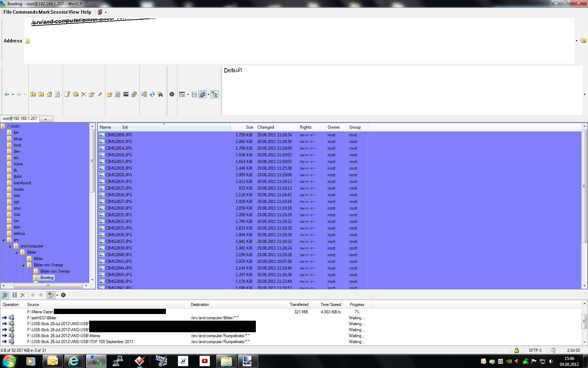Open the Address path dropdown arrow

coord(576,41)
